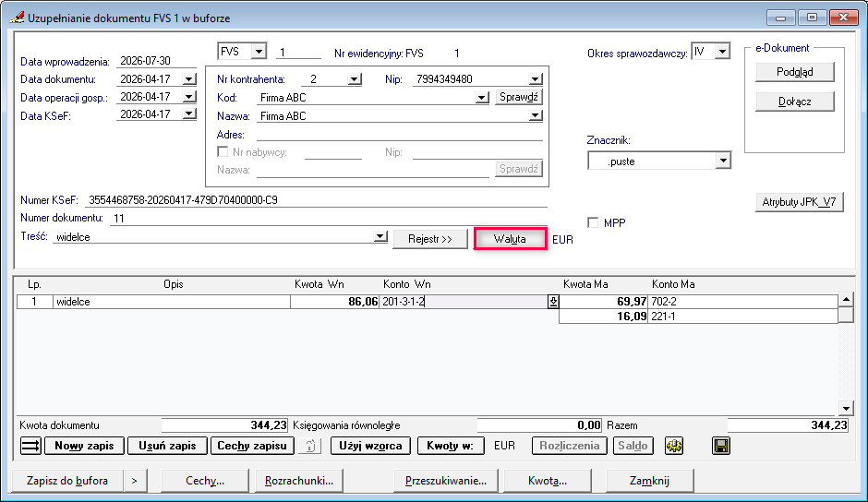Click the Kwota... button
This screenshot has width=868, height=502.
[x=547, y=481]
